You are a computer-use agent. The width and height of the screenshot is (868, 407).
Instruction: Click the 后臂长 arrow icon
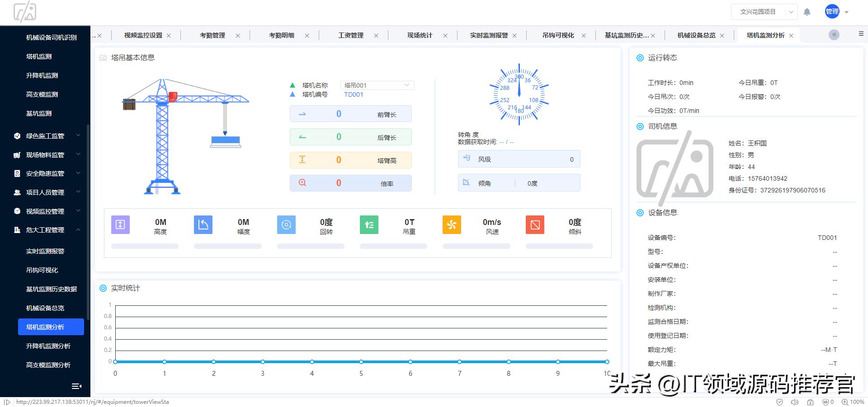tap(302, 137)
